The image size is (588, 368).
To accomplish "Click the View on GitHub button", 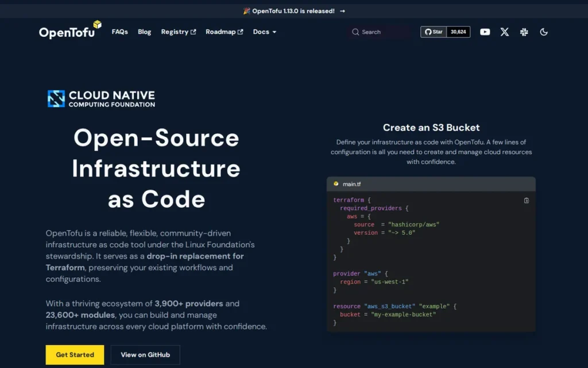I will pos(145,354).
